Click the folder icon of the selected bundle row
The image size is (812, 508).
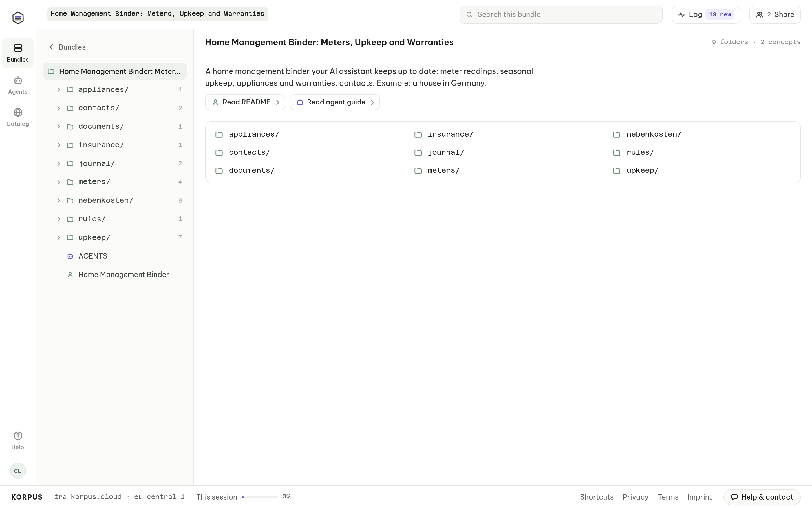tap(51, 71)
